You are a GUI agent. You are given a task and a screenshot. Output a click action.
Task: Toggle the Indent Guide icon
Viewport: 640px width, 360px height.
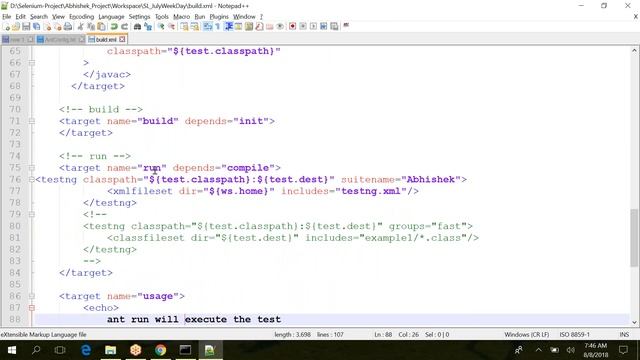(229, 26)
